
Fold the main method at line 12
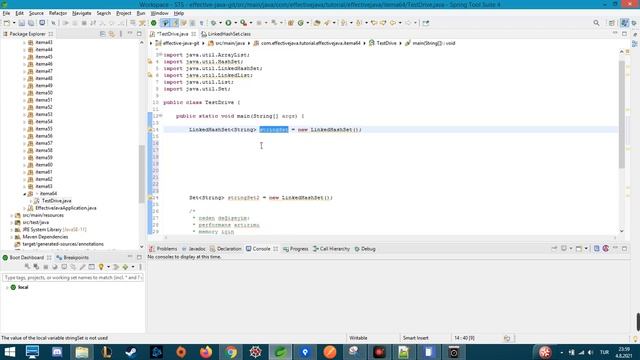point(161,116)
